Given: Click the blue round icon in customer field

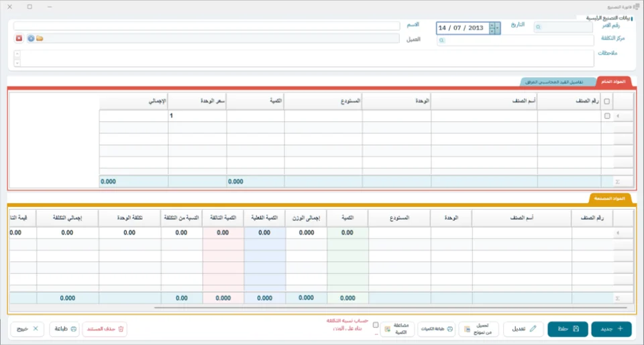Looking at the screenshot, I should (x=31, y=38).
